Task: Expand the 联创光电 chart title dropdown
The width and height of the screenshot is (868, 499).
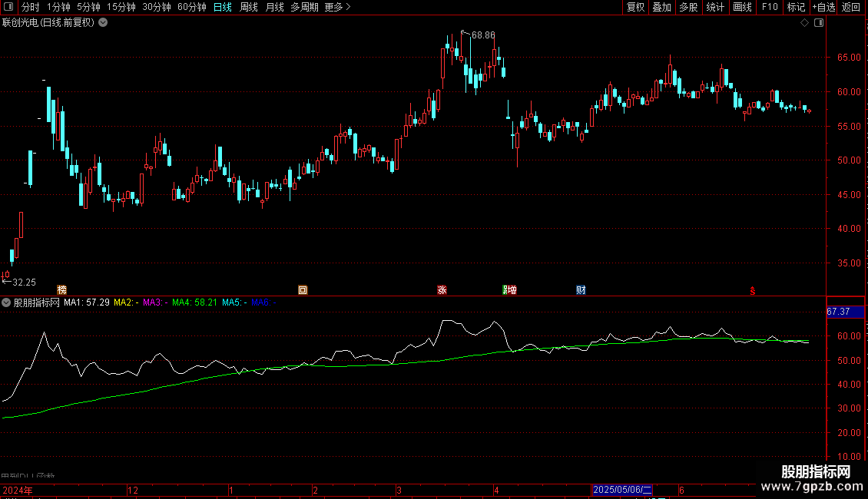Action: click(x=103, y=23)
